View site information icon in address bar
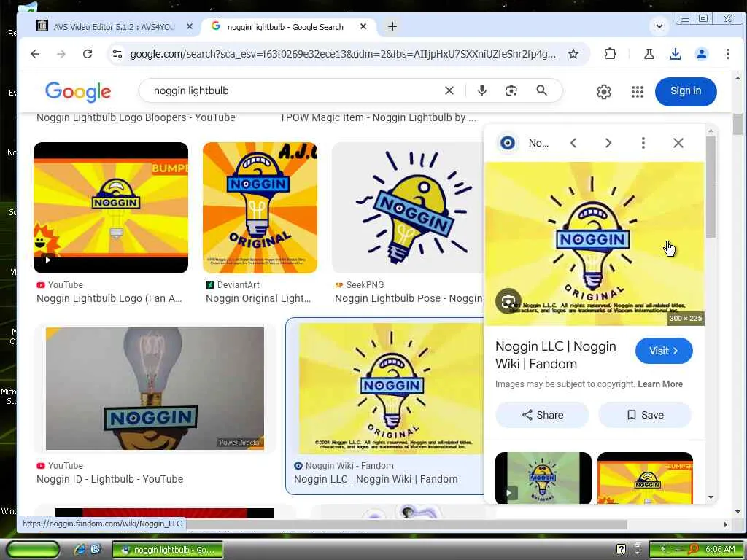Viewport: 747px width, 560px height. pyautogui.click(x=117, y=54)
